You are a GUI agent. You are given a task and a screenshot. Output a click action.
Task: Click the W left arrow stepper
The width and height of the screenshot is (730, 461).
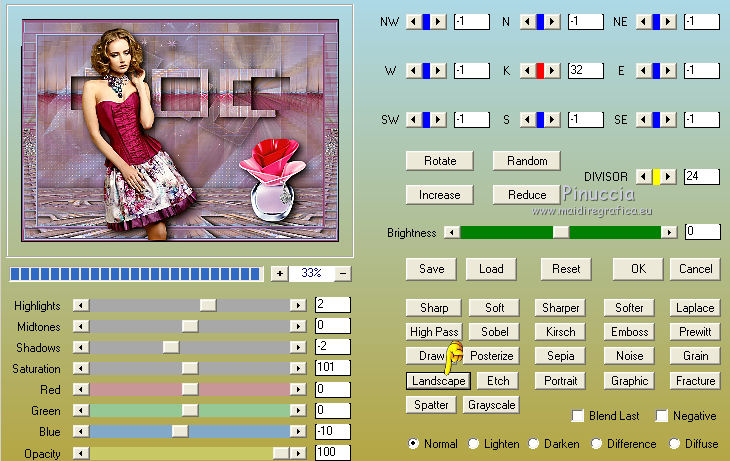pyautogui.click(x=413, y=71)
